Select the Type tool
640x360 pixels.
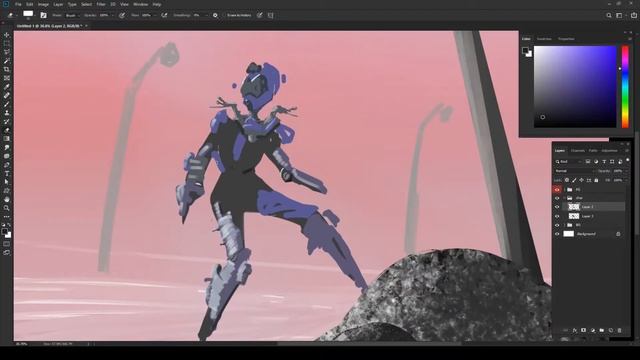7,173
